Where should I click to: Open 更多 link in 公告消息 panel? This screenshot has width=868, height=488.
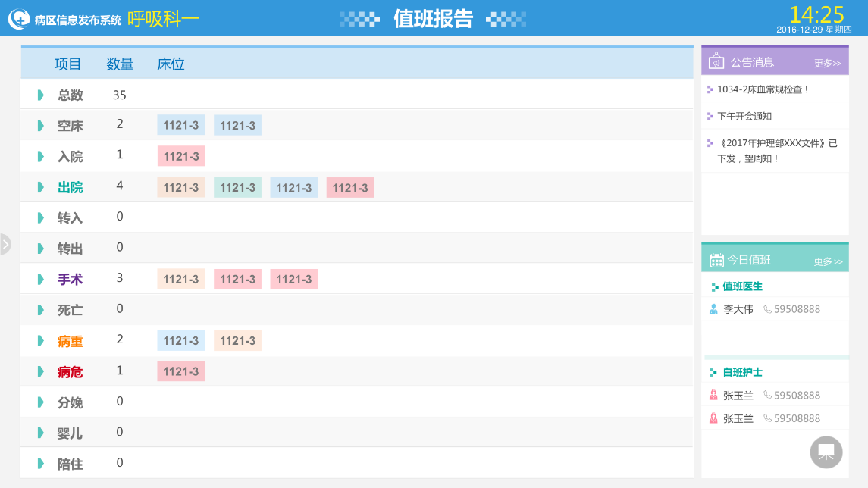827,64
